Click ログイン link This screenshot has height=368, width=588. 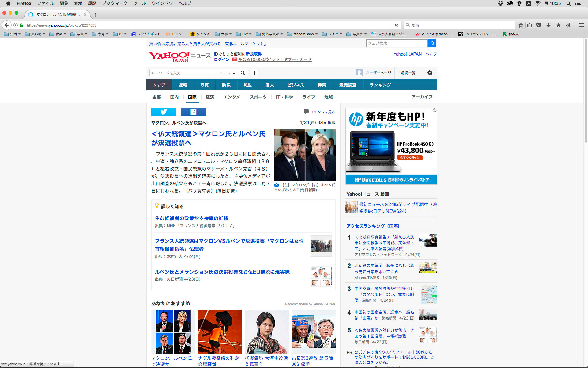coord(221,59)
